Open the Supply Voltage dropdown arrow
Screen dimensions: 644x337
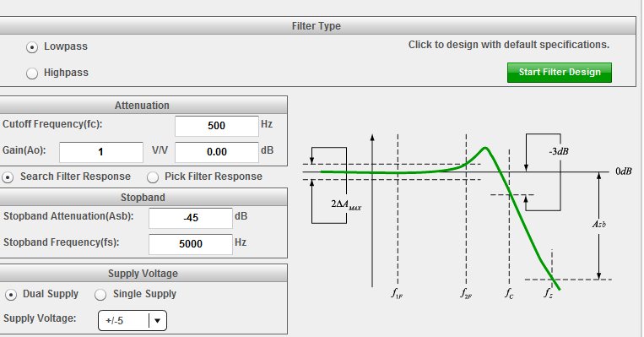coord(157,321)
